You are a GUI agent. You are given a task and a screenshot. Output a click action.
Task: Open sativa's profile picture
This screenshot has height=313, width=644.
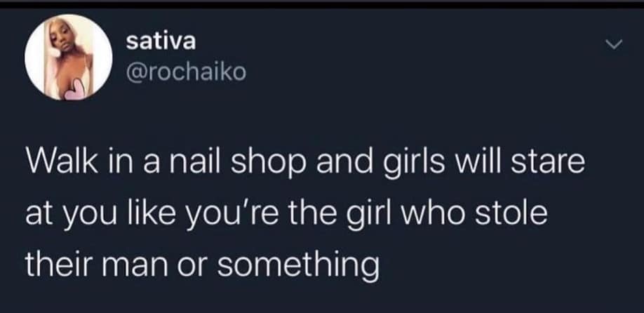point(69,57)
